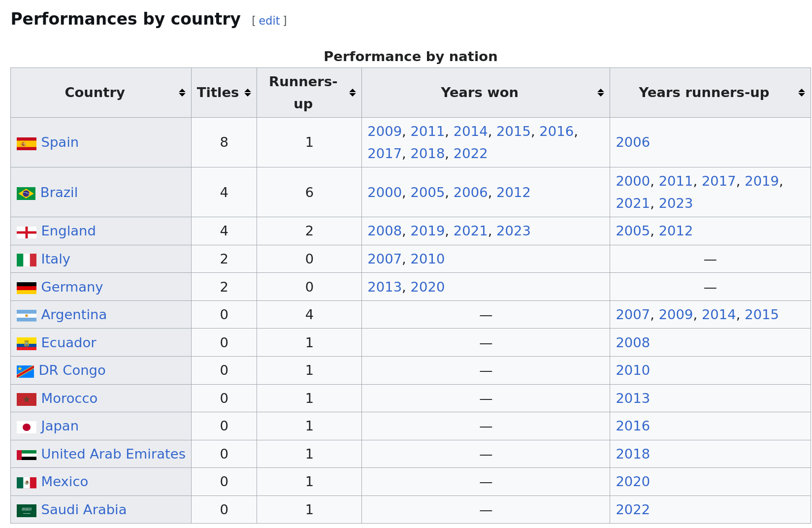The width and height of the screenshot is (812, 528).
Task: Open the Ecuador country link
Action: 69,343
